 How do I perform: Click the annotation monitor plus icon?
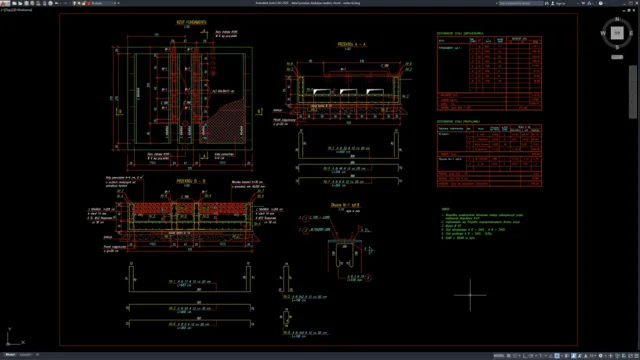click(x=611, y=356)
